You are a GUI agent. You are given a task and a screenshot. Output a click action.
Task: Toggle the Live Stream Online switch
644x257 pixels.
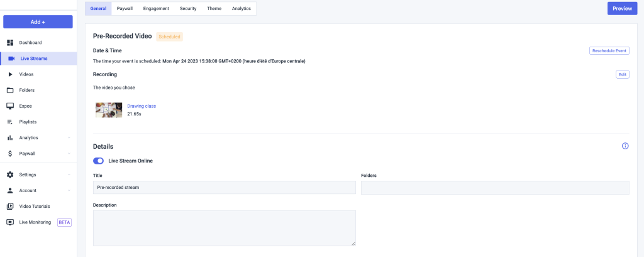(x=99, y=161)
